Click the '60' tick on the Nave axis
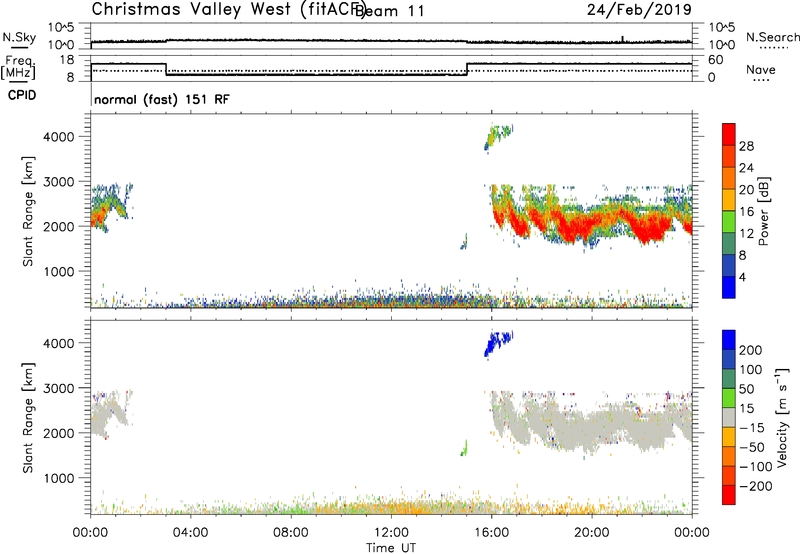Screen dimensions: 800x554 coord(716,60)
